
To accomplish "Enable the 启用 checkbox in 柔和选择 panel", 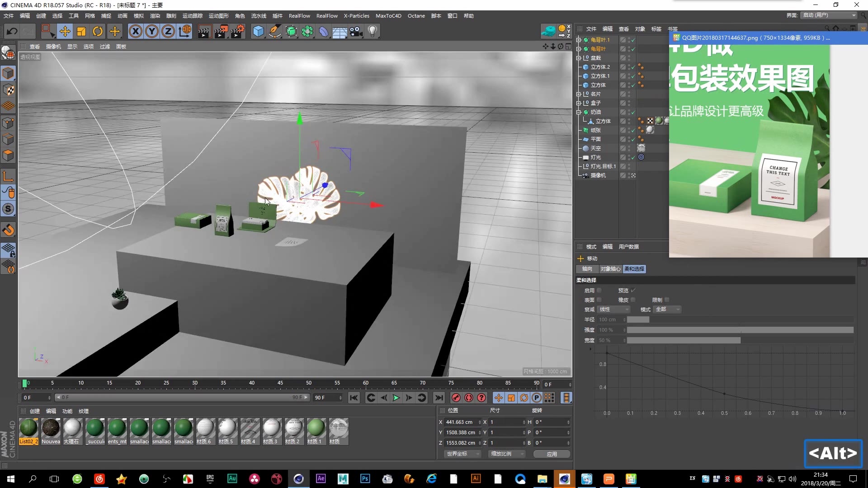I will point(599,291).
